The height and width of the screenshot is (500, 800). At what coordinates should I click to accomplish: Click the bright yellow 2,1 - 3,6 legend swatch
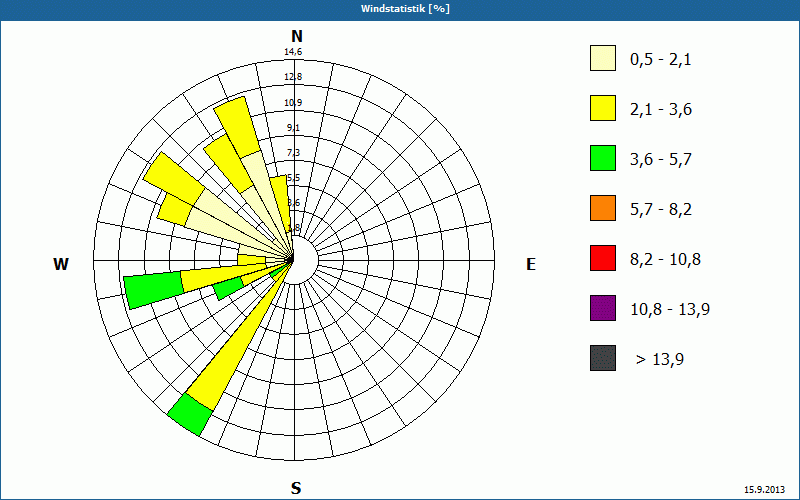603,108
